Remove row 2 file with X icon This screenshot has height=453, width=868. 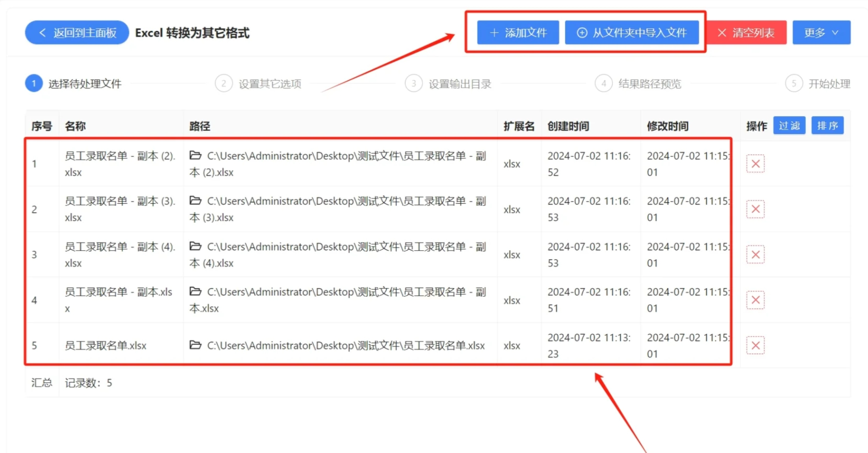(x=755, y=209)
